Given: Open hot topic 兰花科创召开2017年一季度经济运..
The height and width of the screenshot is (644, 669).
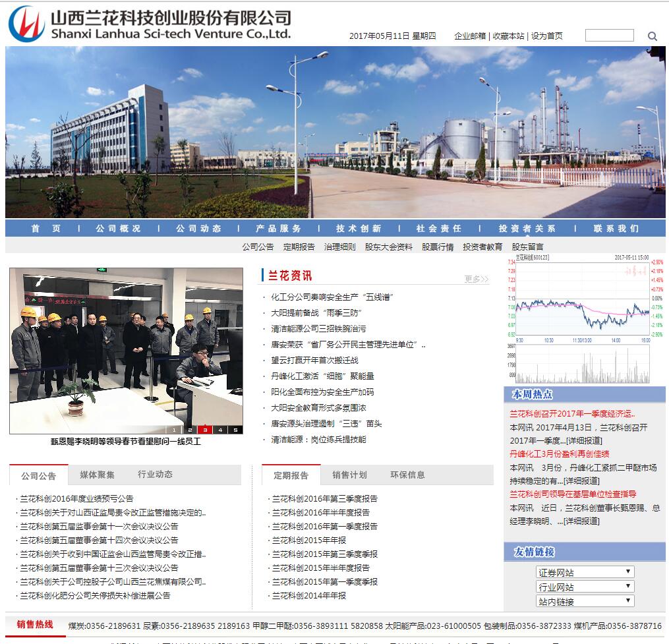Looking at the screenshot, I should tap(572, 413).
